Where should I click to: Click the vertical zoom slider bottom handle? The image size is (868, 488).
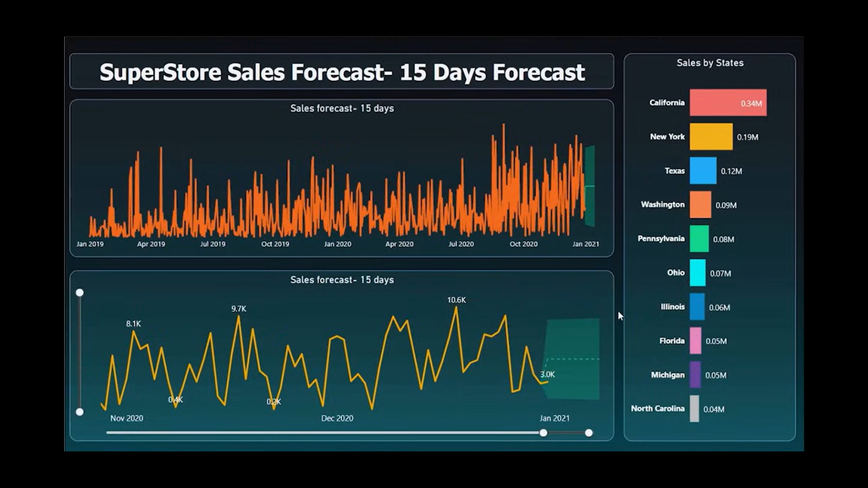(x=80, y=412)
